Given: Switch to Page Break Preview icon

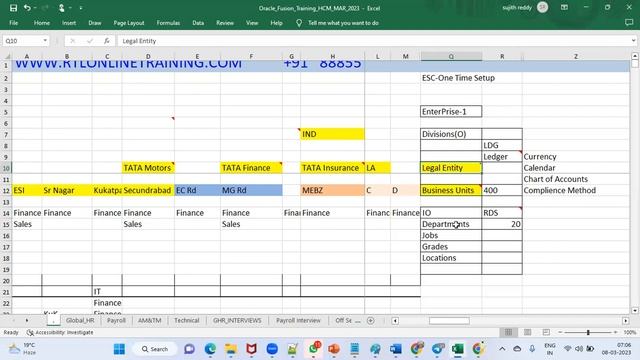Looking at the screenshot, I should [546, 332].
